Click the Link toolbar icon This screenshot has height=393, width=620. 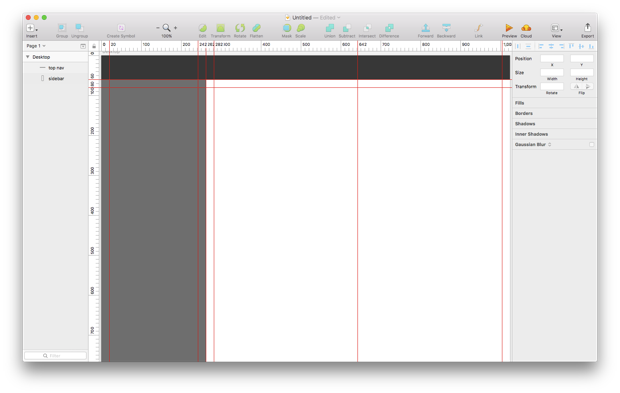[479, 28]
